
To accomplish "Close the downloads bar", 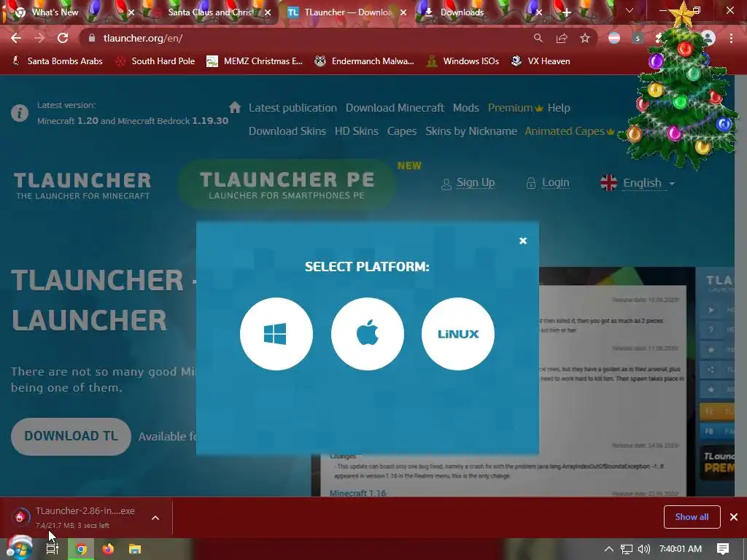I will pyautogui.click(x=734, y=517).
